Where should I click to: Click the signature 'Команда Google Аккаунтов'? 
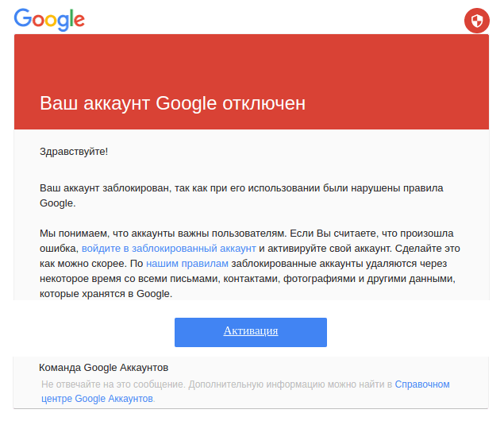coord(103,368)
